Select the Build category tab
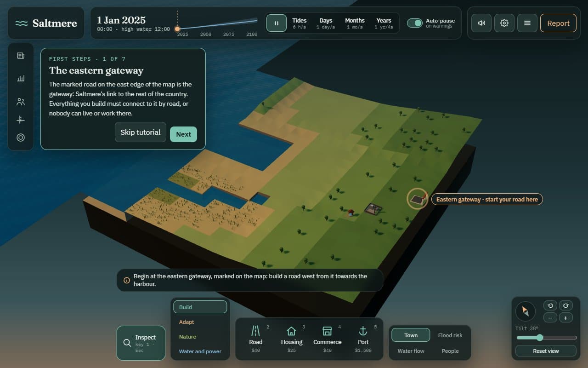This screenshot has width=588, height=368. (x=200, y=307)
